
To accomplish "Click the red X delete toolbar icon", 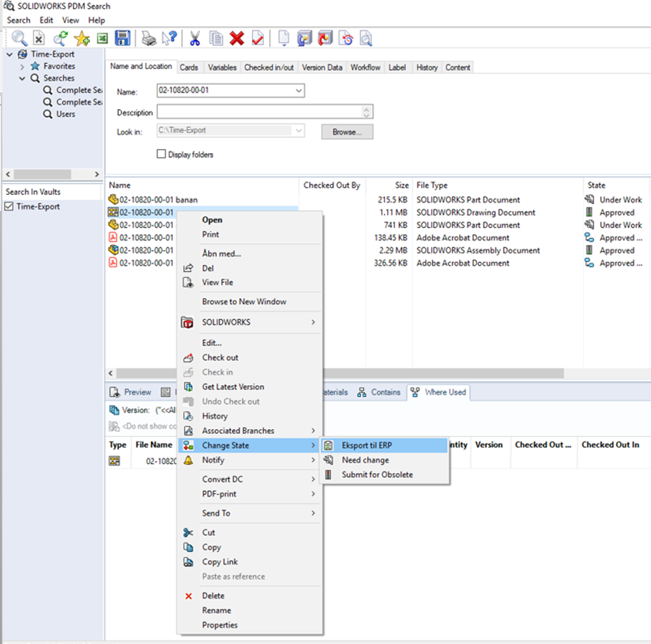I will (x=237, y=38).
